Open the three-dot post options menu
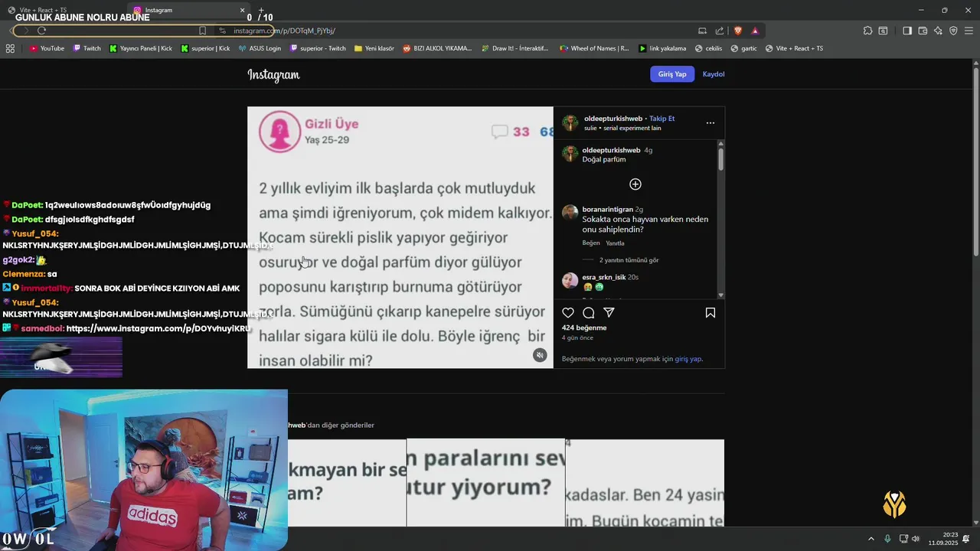The width and height of the screenshot is (980, 551). [x=710, y=122]
